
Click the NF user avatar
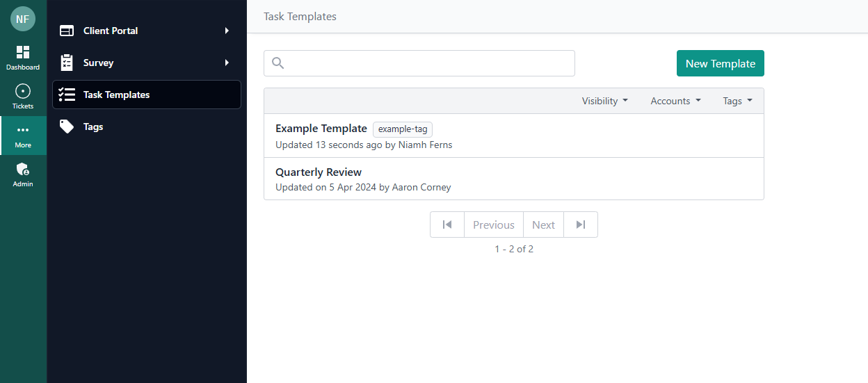[23, 19]
